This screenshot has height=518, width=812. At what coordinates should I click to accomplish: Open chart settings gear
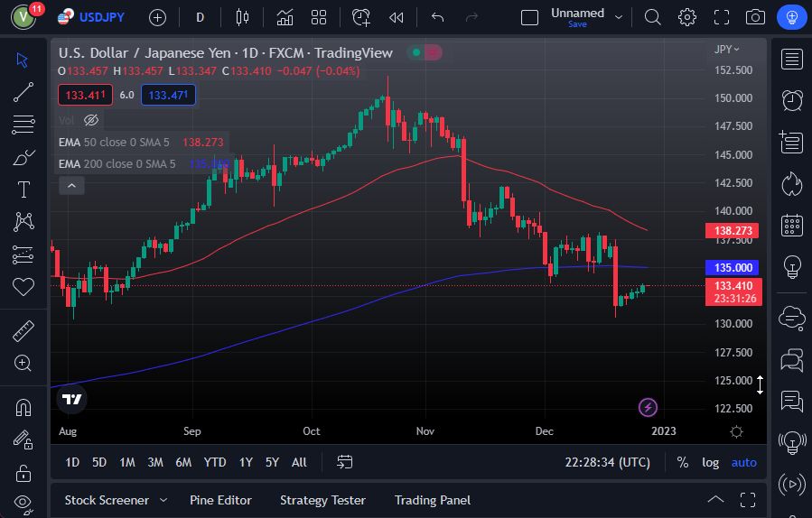687,17
